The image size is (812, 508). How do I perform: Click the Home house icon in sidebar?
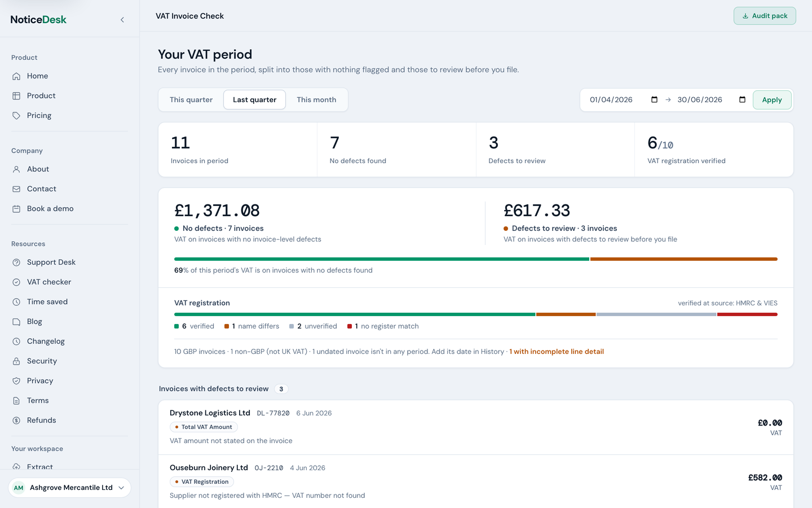(16, 76)
